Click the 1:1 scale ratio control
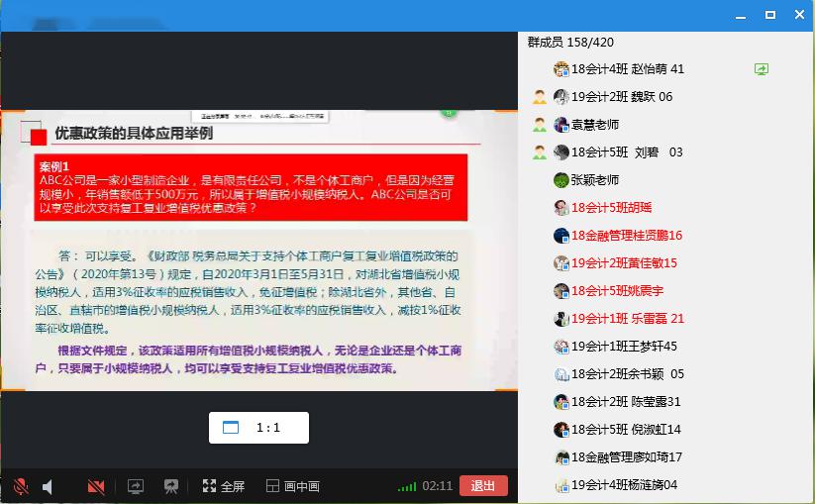The image size is (815, 504). coord(258,428)
